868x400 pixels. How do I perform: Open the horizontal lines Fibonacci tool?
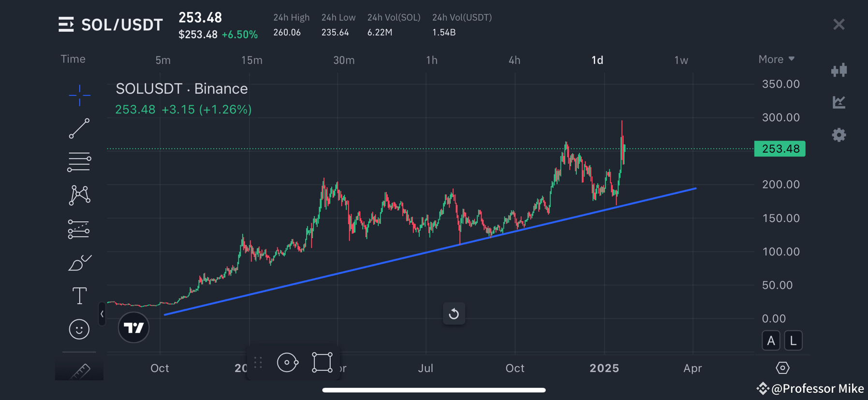(x=79, y=162)
